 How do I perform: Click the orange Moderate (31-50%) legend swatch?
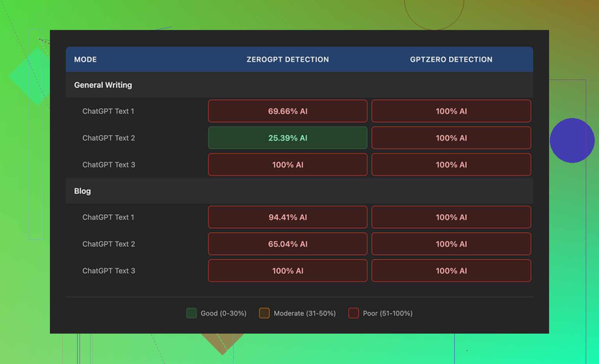tap(264, 313)
